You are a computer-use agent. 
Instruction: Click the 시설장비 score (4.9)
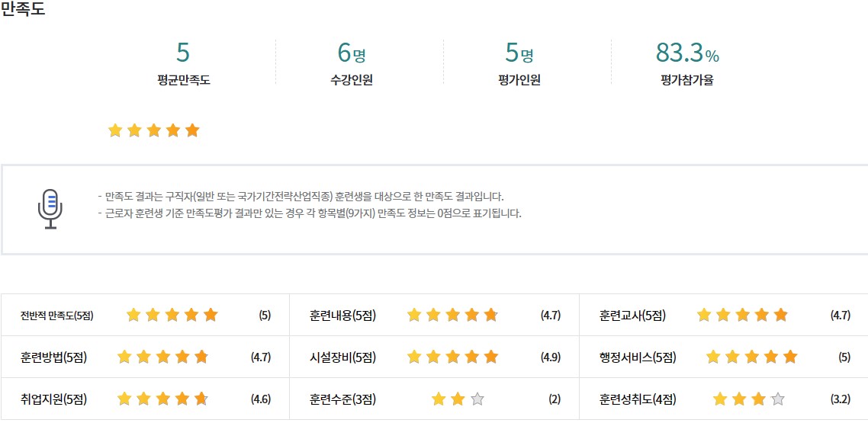point(550,357)
